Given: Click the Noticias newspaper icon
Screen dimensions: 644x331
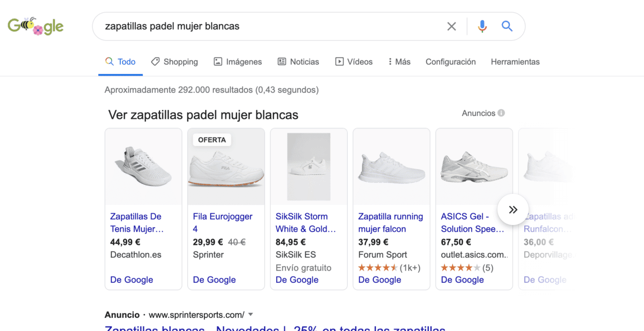Looking at the screenshot, I should coord(281,61).
